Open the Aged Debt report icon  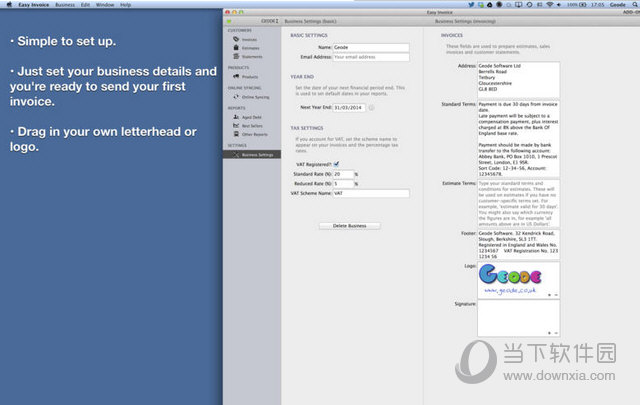tap(236, 117)
